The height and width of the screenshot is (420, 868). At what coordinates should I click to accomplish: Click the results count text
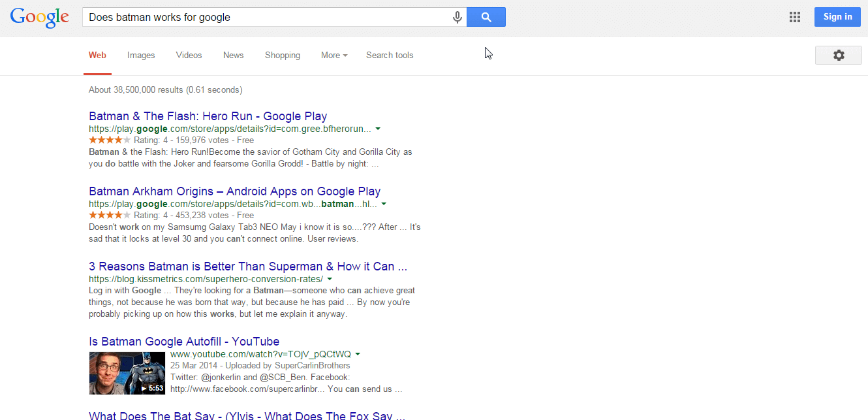165,90
